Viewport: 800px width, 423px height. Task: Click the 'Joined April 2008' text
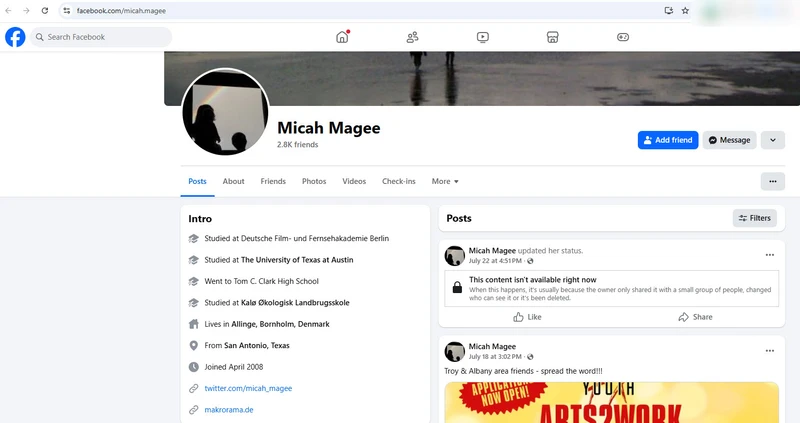pyautogui.click(x=234, y=367)
